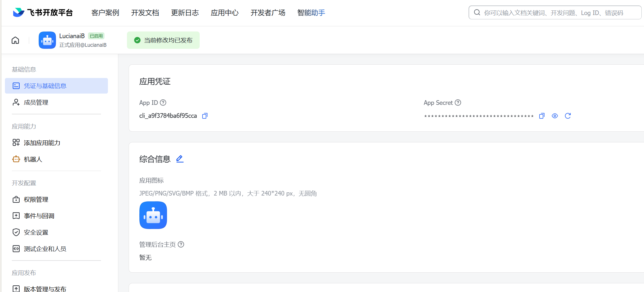Click the App Secret help question mark
644x292 pixels.
point(458,103)
